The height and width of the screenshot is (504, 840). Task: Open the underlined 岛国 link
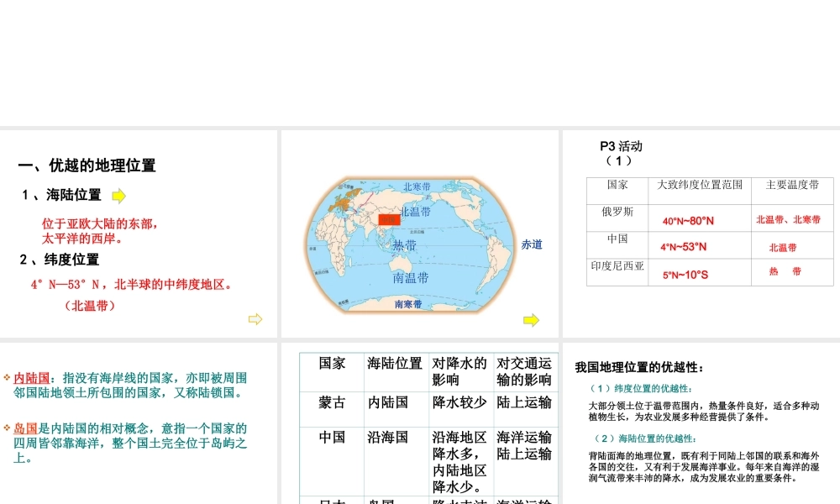(x=26, y=428)
